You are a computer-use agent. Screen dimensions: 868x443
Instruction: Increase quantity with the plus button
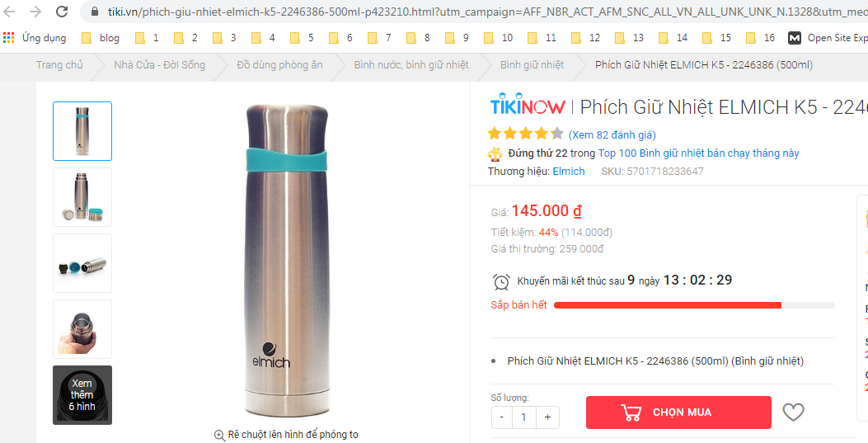pyautogui.click(x=547, y=417)
